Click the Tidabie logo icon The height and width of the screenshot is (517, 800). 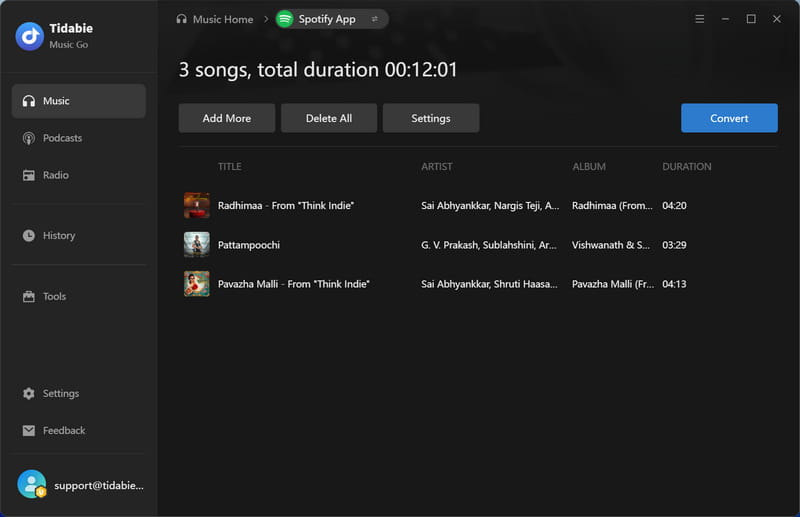pos(30,36)
